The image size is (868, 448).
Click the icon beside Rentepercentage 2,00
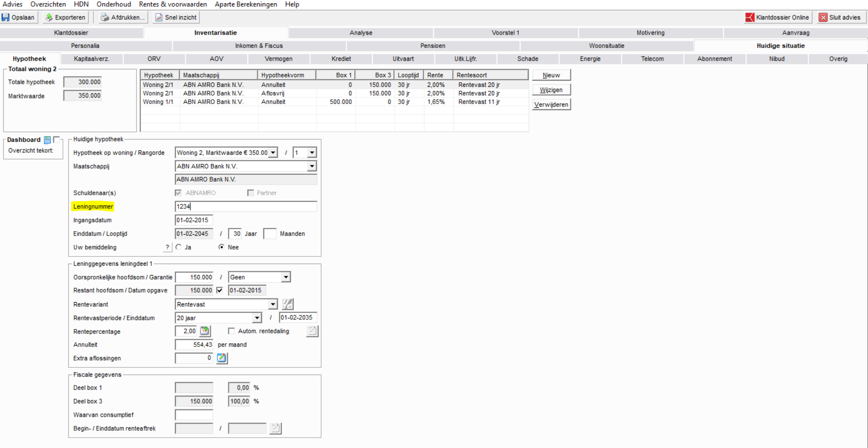point(205,331)
